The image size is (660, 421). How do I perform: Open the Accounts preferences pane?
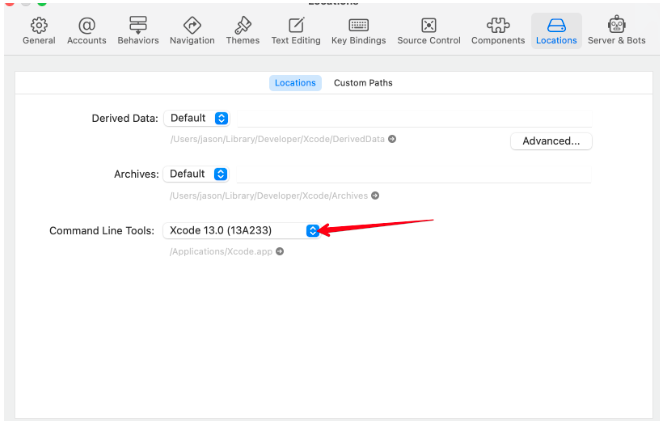click(87, 31)
